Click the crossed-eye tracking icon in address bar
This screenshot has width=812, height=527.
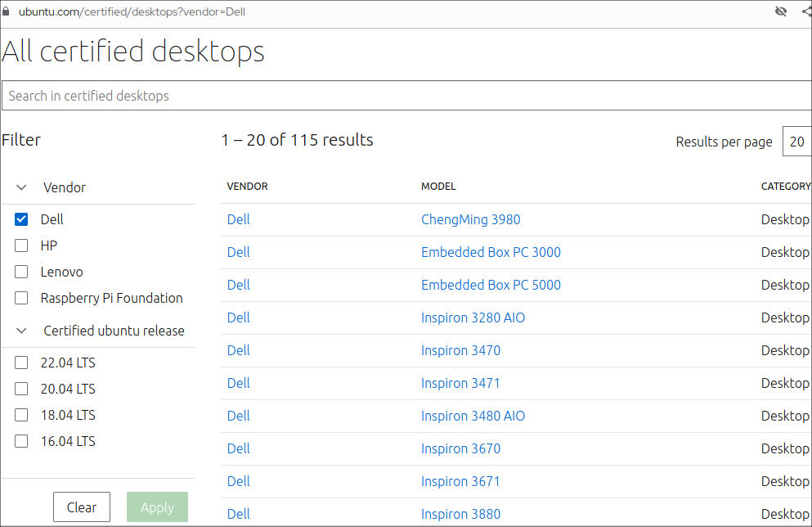pyautogui.click(x=780, y=11)
